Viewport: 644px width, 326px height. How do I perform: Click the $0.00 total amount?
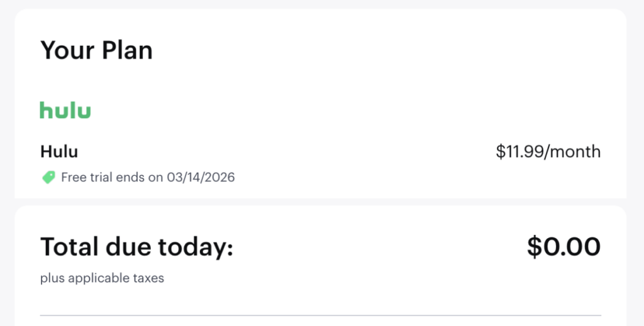tap(563, 247)
